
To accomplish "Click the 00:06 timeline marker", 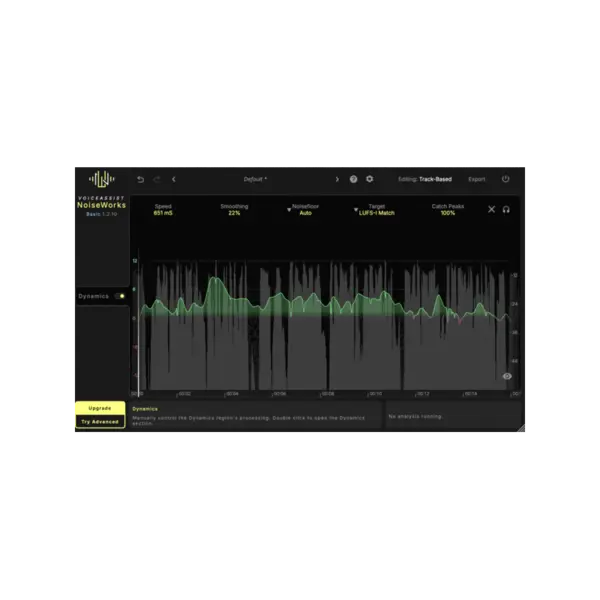I will [x=280, y=394].
